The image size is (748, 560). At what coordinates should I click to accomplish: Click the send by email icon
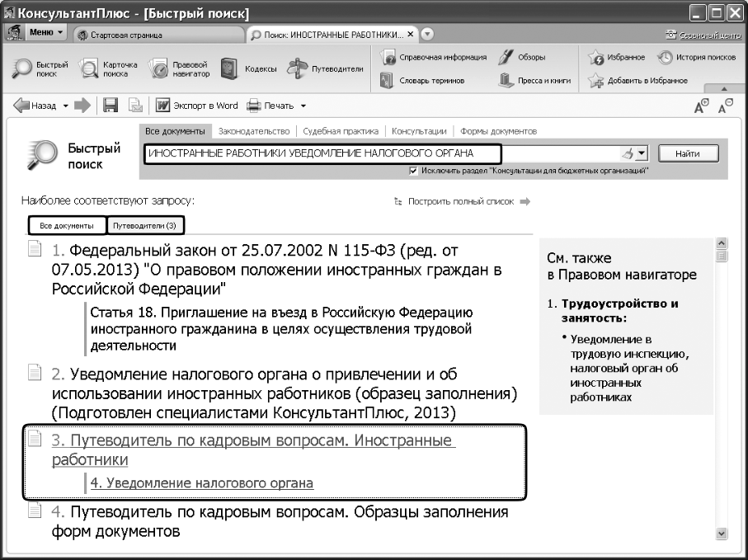pyautogui.click(x=135, y=106)
